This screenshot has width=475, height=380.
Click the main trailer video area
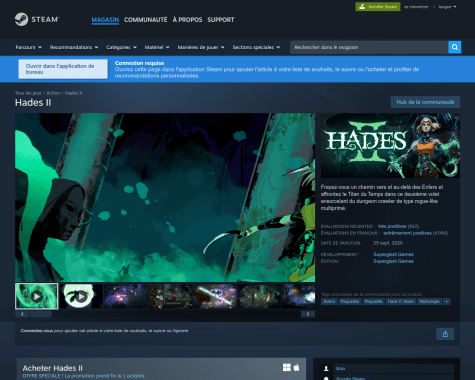tap(165, 197)
